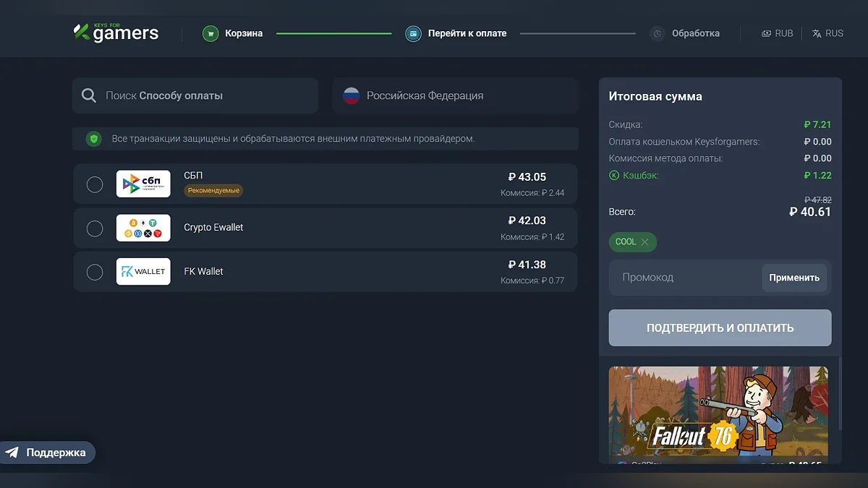Click the FK Wallet name label
Image resolution: width=868 pixels, height=488 pixels.
203,272
